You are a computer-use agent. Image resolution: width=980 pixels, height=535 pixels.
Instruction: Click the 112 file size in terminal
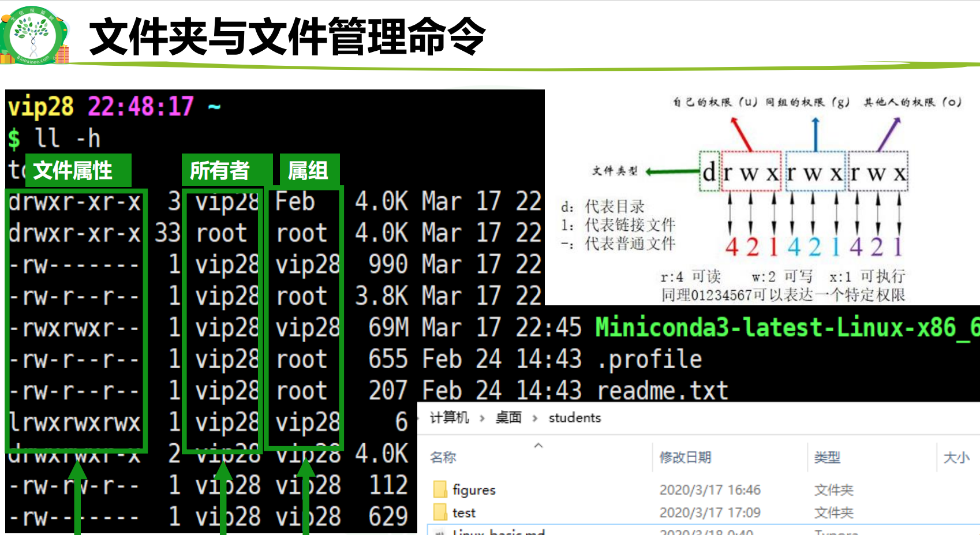(x=388, y=485)
